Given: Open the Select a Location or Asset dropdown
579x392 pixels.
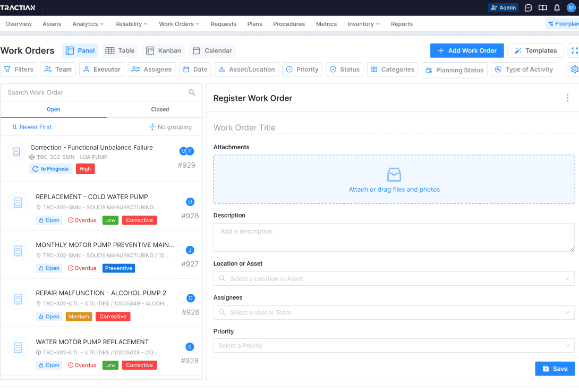Looking at the screenshot, I should click(394, 279).
